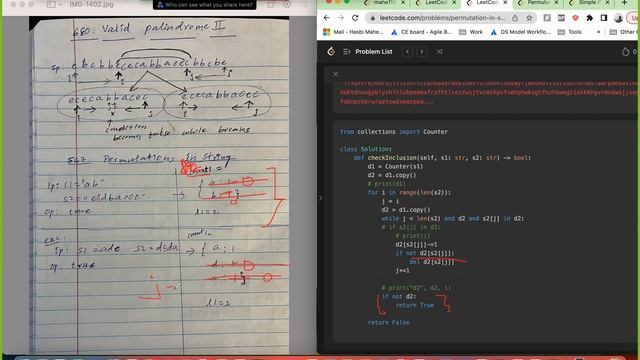Close the mahe11 tab

click(x=403, y=3)
